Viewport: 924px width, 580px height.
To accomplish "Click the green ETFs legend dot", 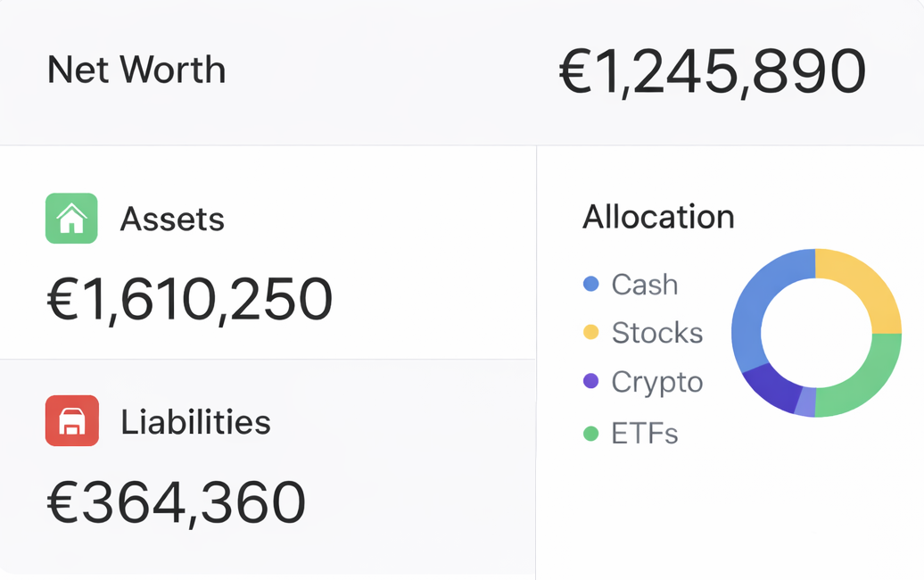I will (590, 434).
